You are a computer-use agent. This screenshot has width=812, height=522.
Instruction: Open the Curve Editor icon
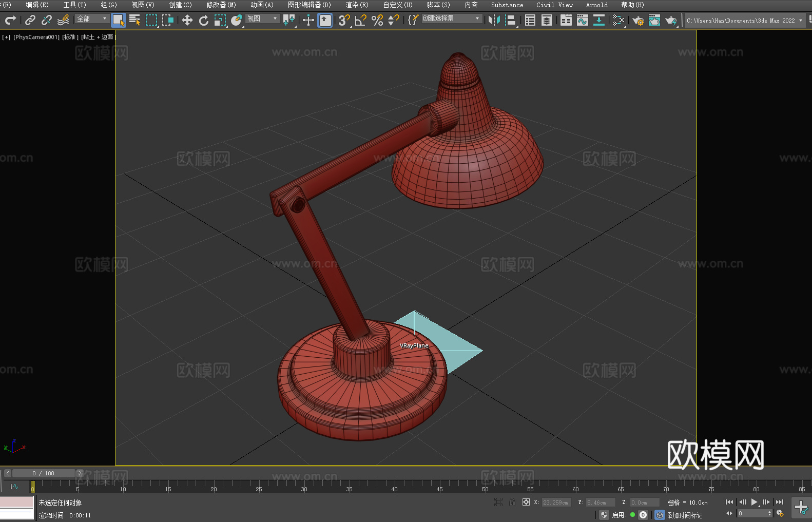(x=582, y=20)
